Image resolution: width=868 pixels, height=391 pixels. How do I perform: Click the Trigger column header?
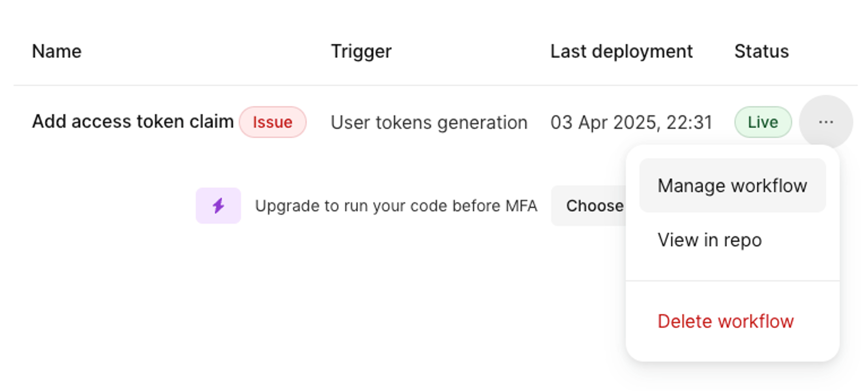pos(361,51)
